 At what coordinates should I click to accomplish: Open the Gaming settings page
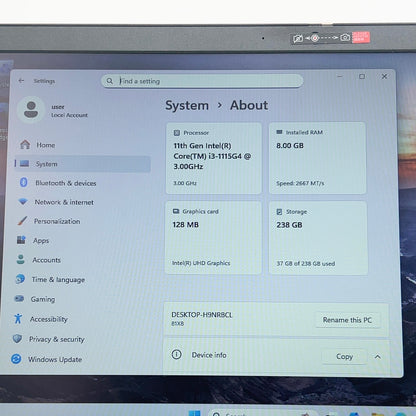(43, 299)
